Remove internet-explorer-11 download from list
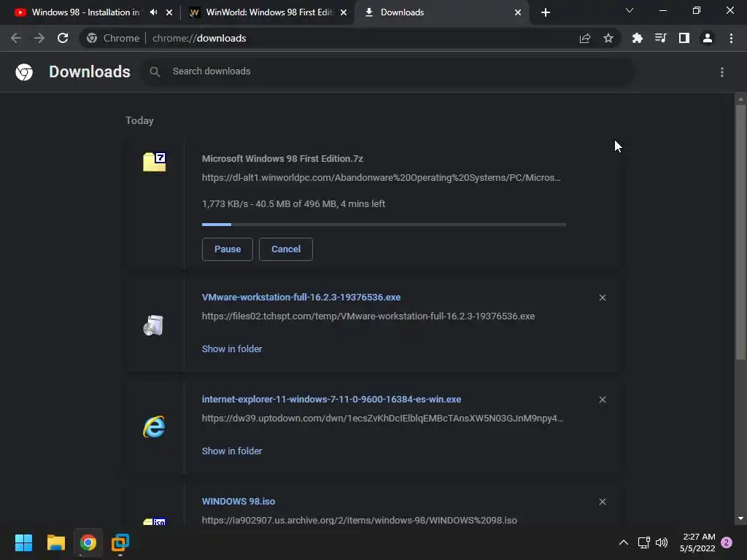Image resolution: width=747 pixels, height=560 pixels. coord(603,400)
